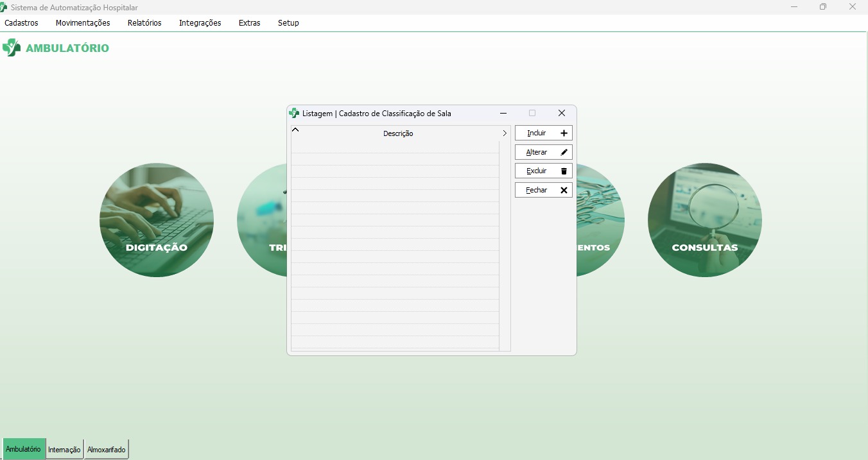The image size is (868, 460).
Task: Click the pencil icon on Alterar
Action: [x=564, y=152]
